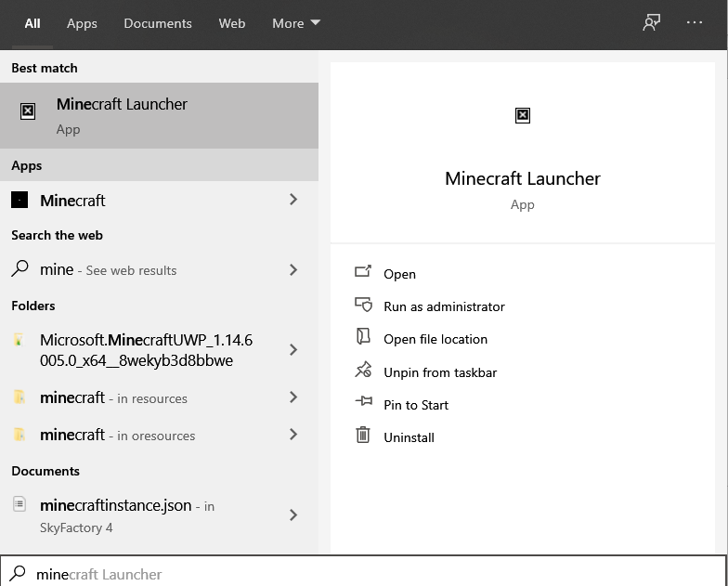Expand arrow for minecraft in oresources
Screen dimensions: 728x586
click(x=293, y=435)
